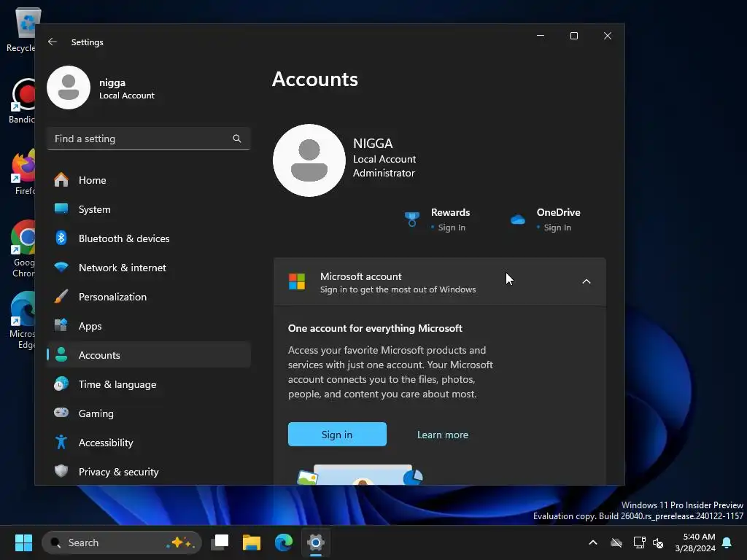Open the Windows Start button

tap(23, 542)
